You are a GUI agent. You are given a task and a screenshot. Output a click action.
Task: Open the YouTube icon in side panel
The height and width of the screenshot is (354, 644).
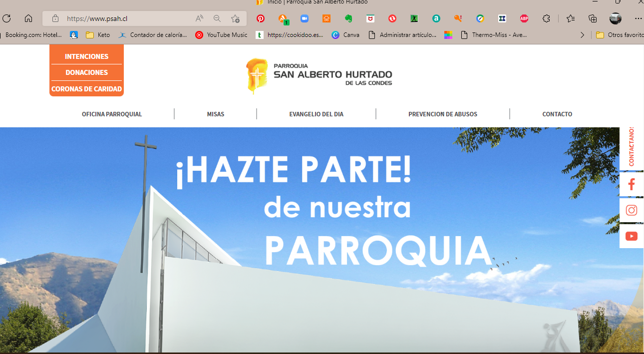coord(631,236)
